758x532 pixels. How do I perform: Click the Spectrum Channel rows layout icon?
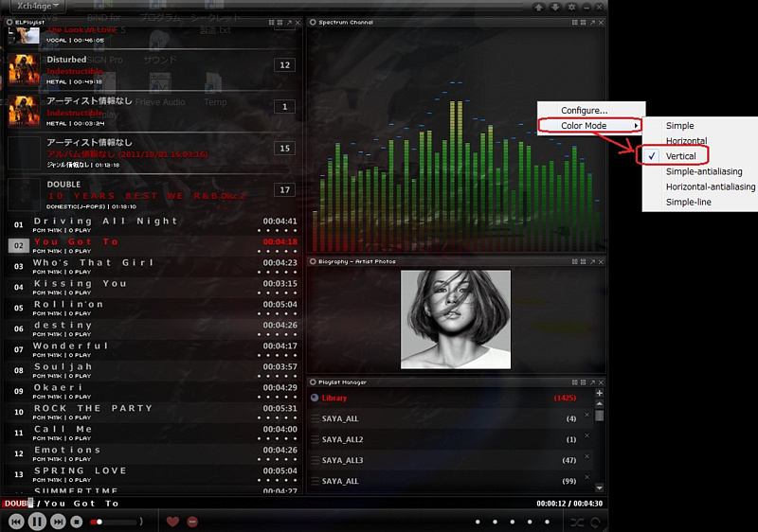coord(583,23)
